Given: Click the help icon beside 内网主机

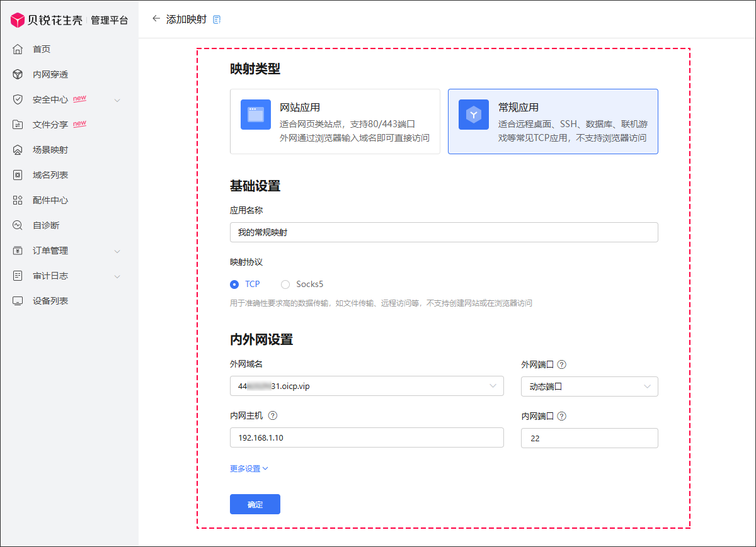Looking at the screenshot, I should click(x=273, y=415).
